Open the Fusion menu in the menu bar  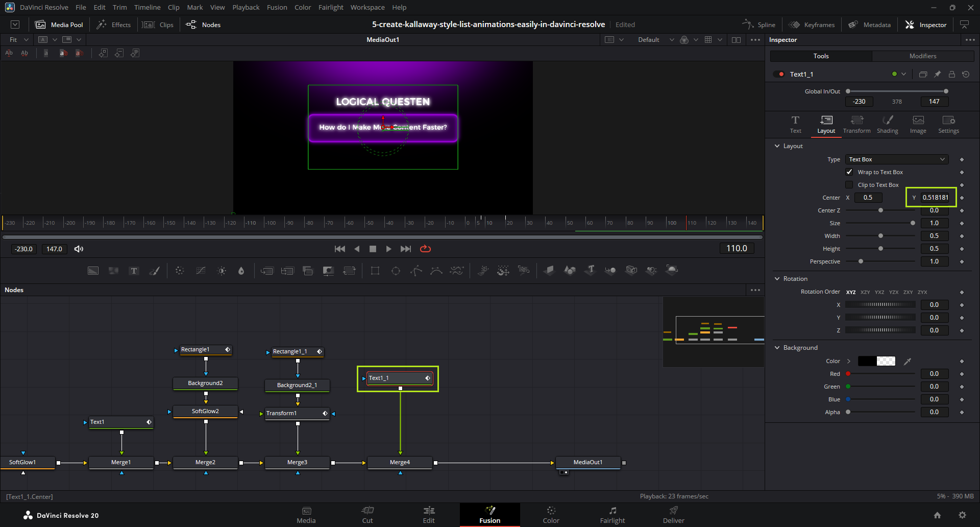pyautogui.click(x=277, y=7)
